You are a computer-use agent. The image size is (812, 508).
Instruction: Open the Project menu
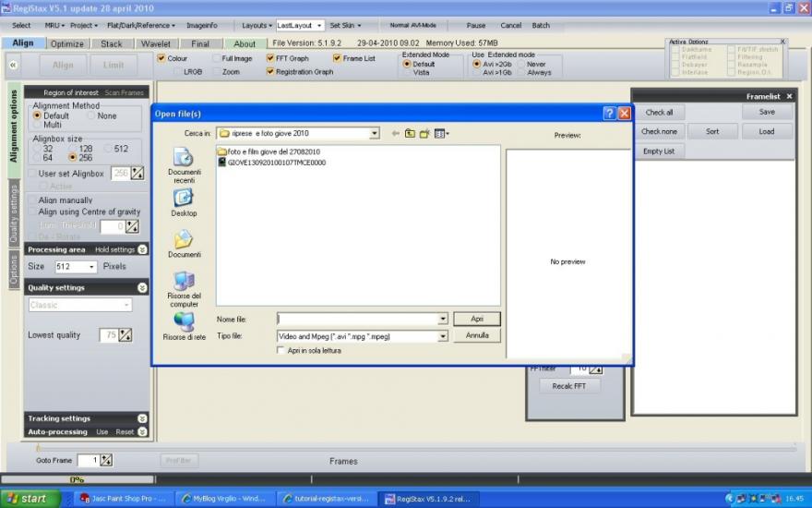coord(83,26)
